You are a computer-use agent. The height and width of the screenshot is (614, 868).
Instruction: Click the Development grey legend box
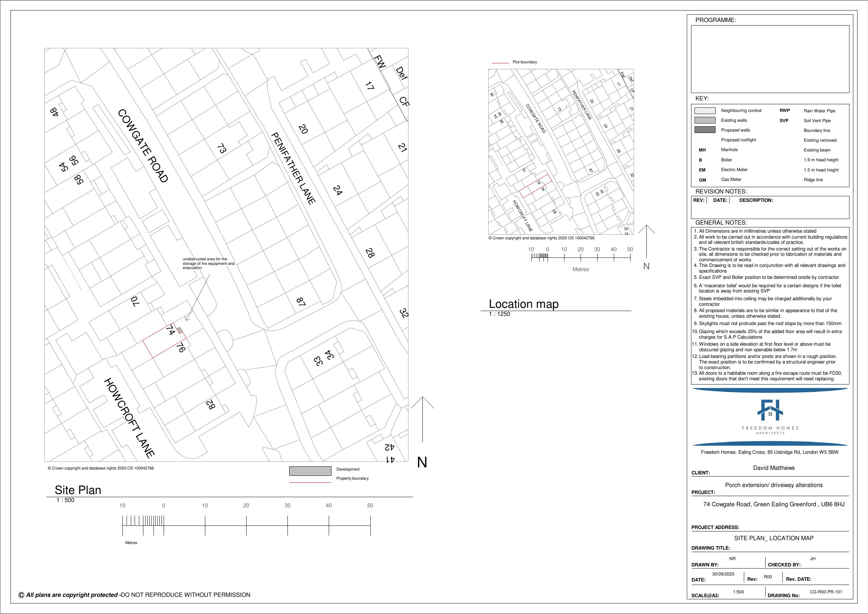310,471
